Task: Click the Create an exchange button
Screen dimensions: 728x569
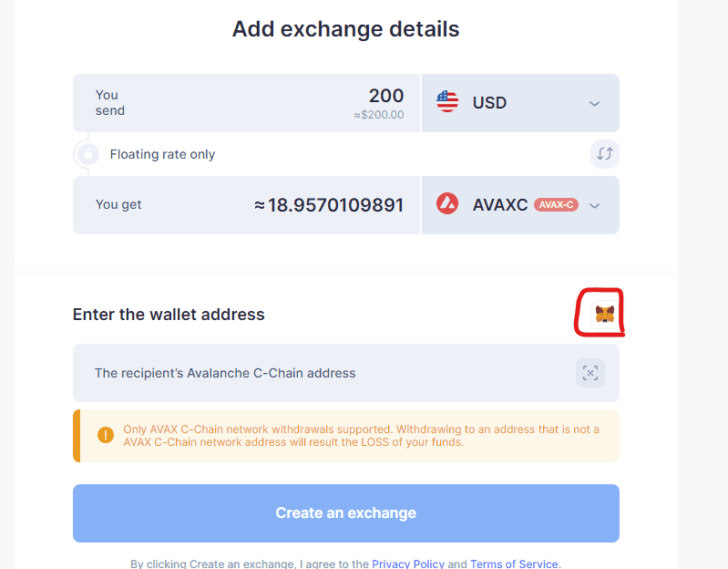Action: (346, 513)
